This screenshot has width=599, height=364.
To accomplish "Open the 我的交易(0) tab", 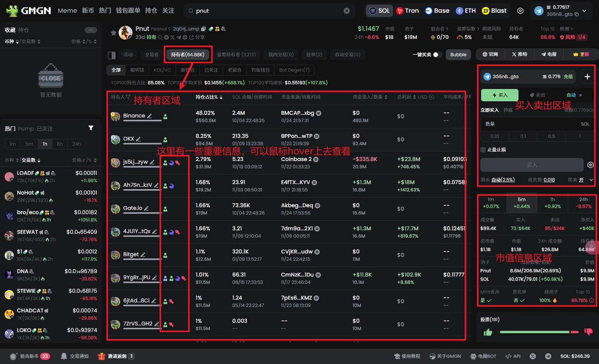I will [281, 55].
